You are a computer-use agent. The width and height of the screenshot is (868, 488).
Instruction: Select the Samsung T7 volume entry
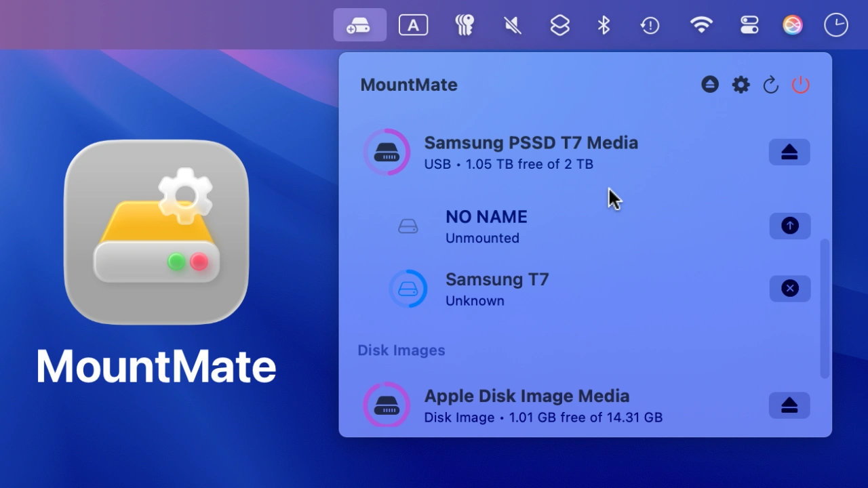(x=496, y=289)
